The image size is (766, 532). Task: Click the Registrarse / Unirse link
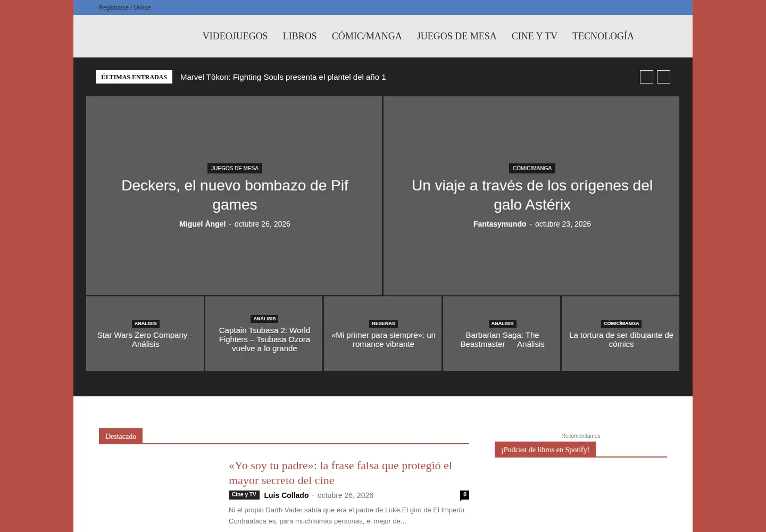[124, 7]
